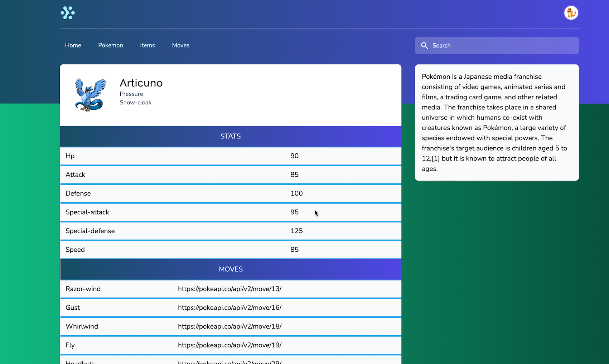The image size is (609, 364).
Task: Click the Special-attack value 95
Action: pyautogui.click(x=294, y=212)
